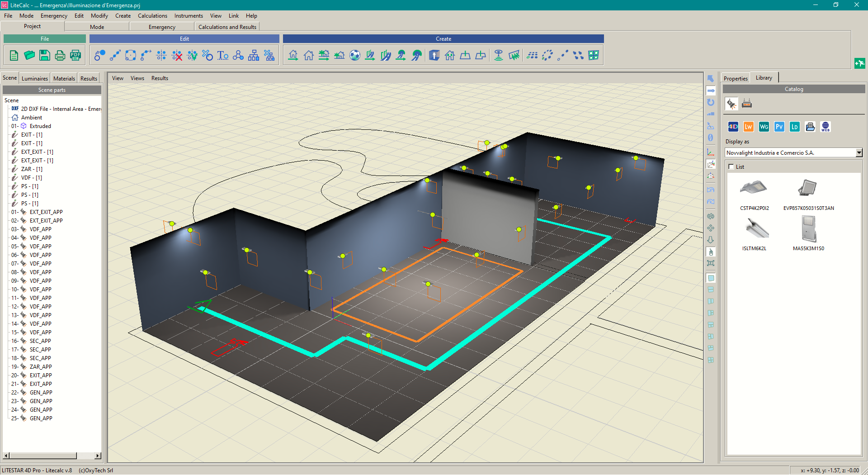Select the CSTP4K2P0I2 luminaire thumbnail

(x=754, y=195)
